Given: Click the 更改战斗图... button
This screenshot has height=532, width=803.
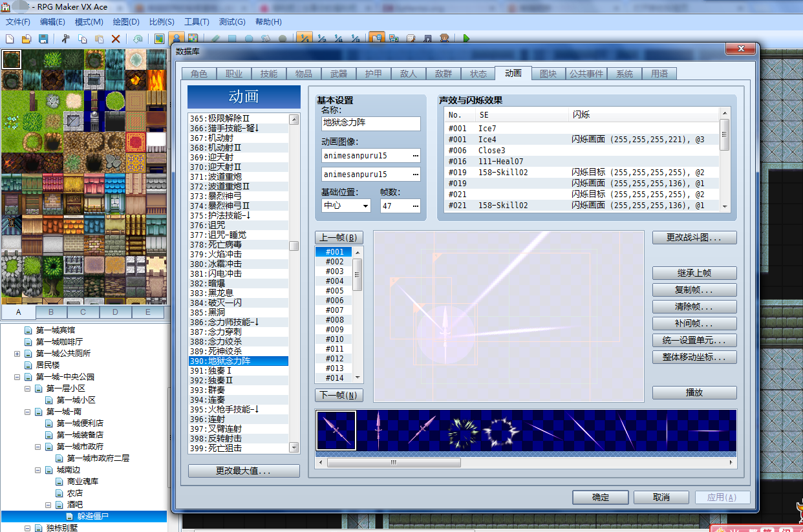Looking at the screenshot, I should 694,238.
